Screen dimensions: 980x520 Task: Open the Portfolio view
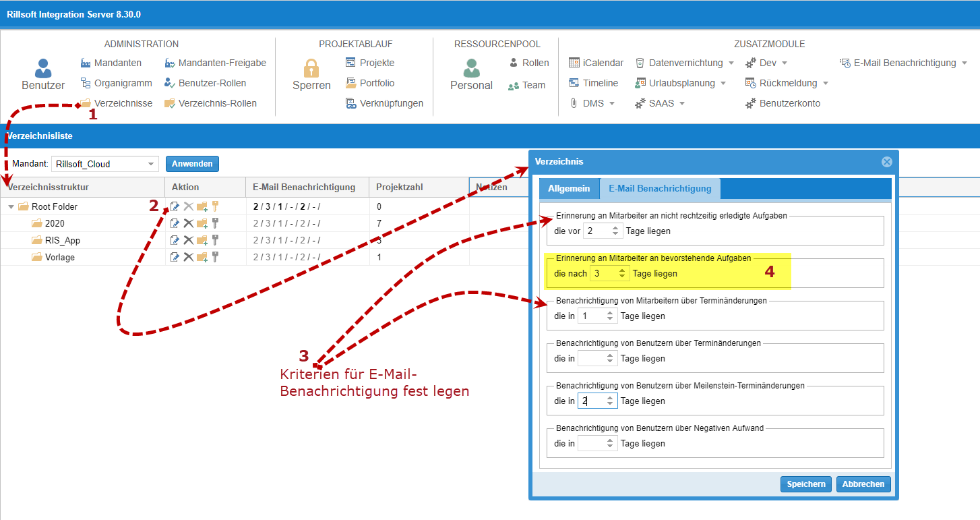coord(369,83)
